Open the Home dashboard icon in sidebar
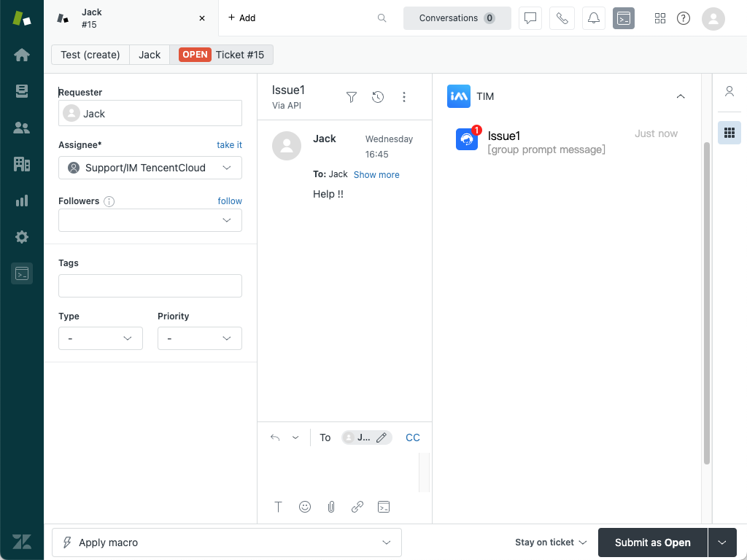Image resolution: width=747 pixels, height=560 pixels. (x=22, y=55)
